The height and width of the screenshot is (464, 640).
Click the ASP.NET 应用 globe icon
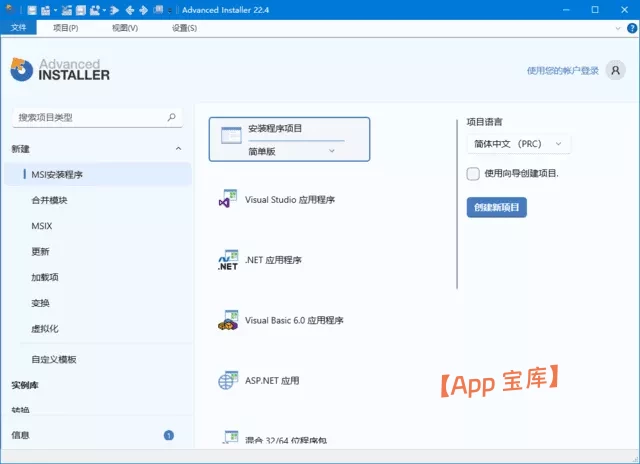(228, 380)
